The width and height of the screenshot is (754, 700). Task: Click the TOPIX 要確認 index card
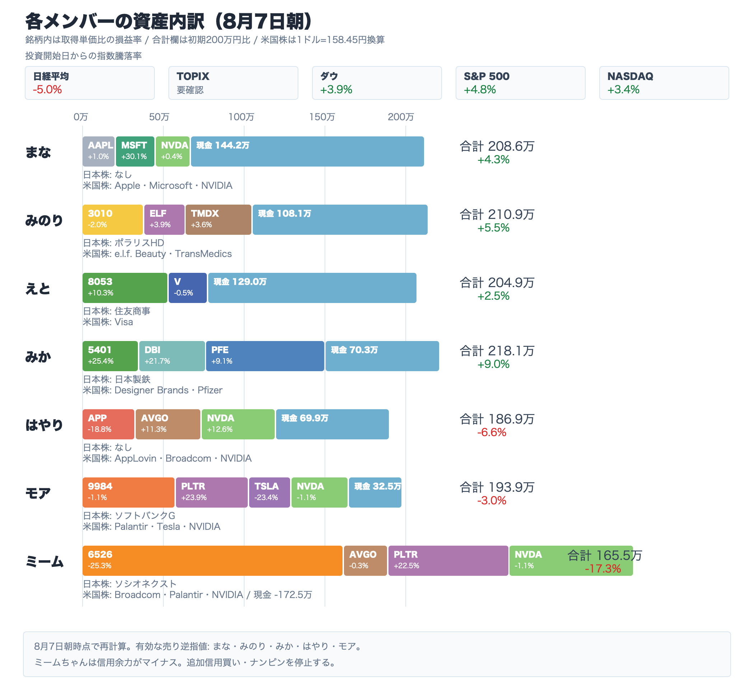pos(233,83)
